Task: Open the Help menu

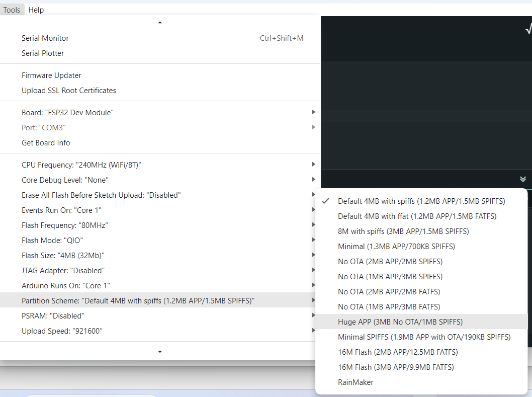Action: pos(36,10)
